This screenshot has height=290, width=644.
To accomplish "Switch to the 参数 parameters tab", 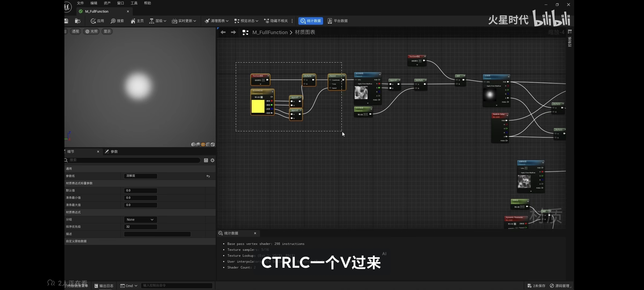I will [x=111, y=152].
